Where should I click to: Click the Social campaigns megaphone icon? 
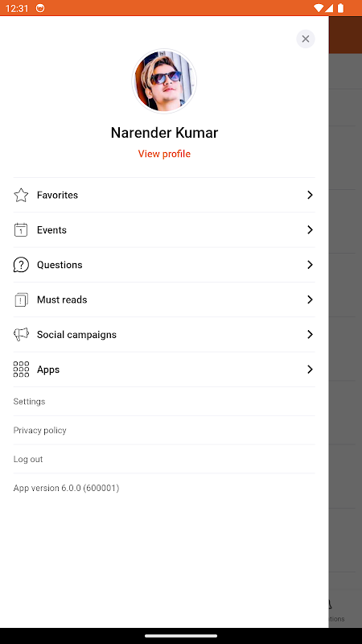pyautogui.click(x=21, y=335)
